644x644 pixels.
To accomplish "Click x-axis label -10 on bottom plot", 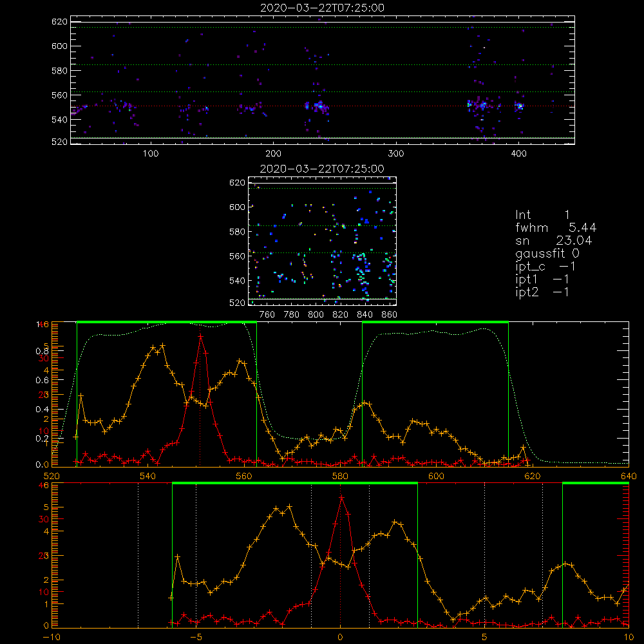I will 52,637.
